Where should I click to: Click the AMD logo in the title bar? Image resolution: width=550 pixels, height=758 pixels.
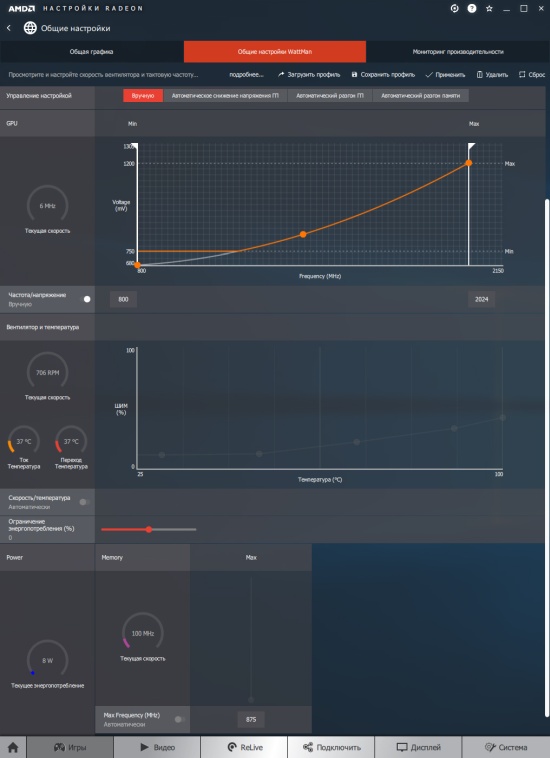(21, 8)
